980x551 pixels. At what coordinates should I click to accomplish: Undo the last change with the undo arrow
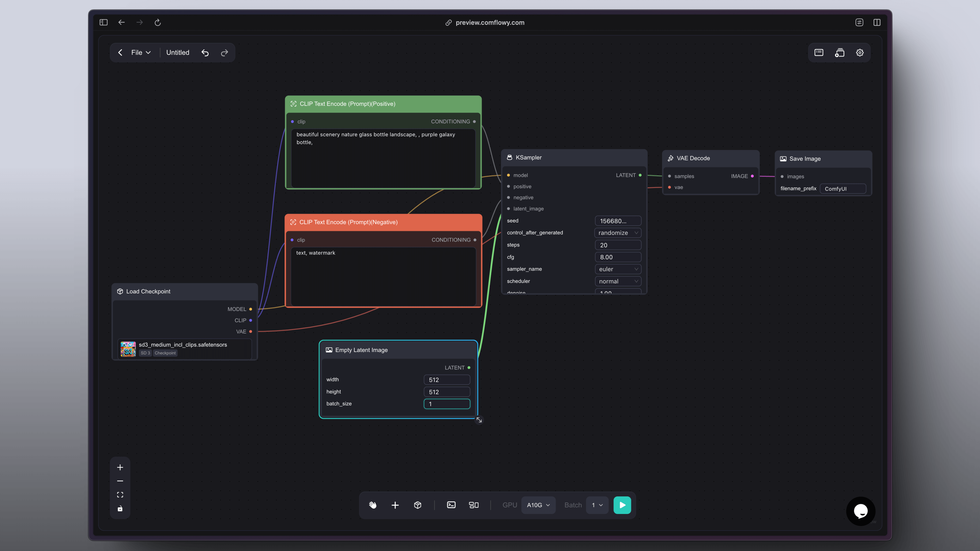tap(205, 53)
